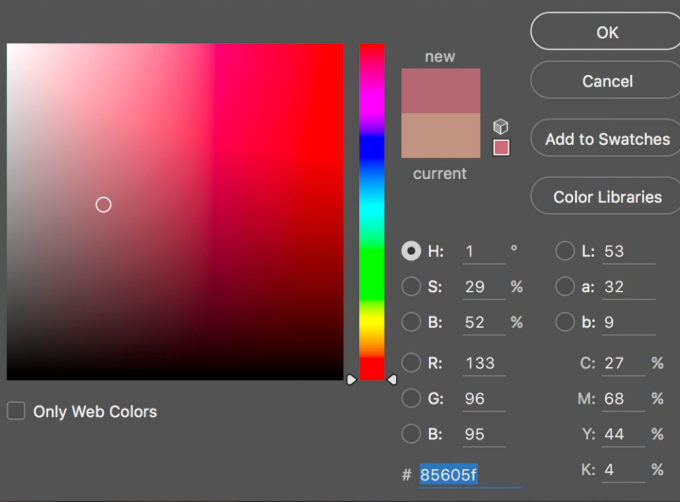Click the Add to Swatches button
Viewport: 680px width, 502px height.
tap(607, 139)
